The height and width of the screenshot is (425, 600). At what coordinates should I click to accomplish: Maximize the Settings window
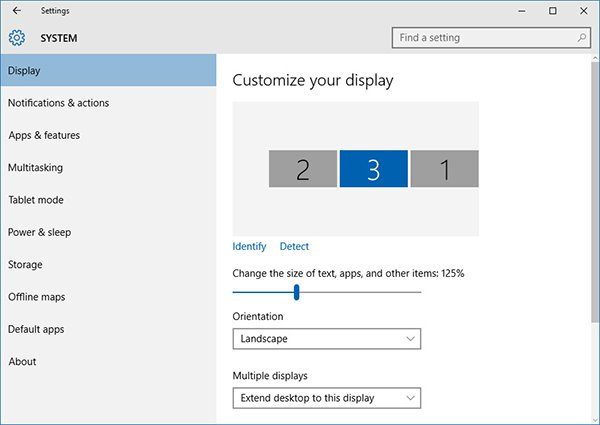coord(553,11)
